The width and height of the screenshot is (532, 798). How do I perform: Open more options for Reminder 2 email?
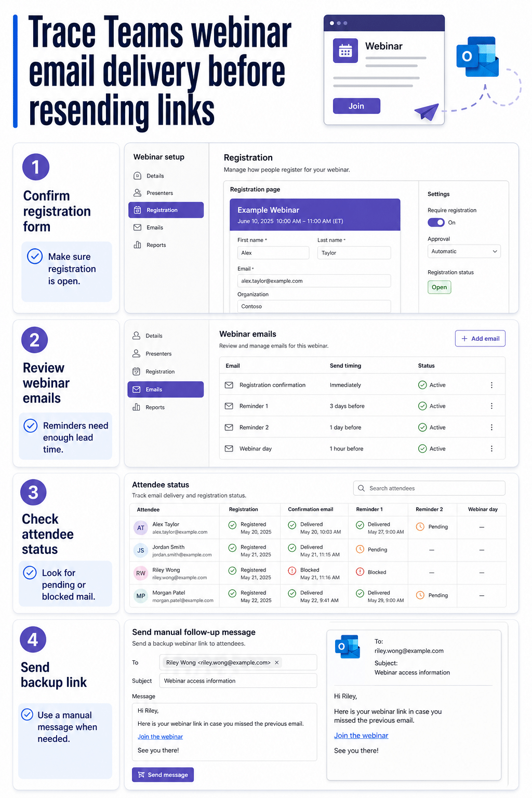coord(491,428)
